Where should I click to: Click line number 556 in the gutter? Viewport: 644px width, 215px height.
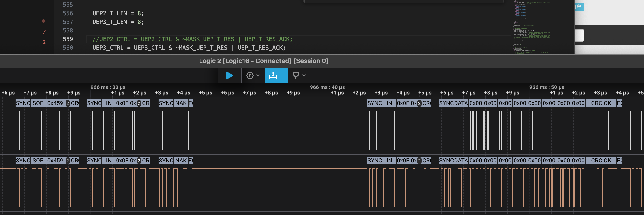(68, 13)
